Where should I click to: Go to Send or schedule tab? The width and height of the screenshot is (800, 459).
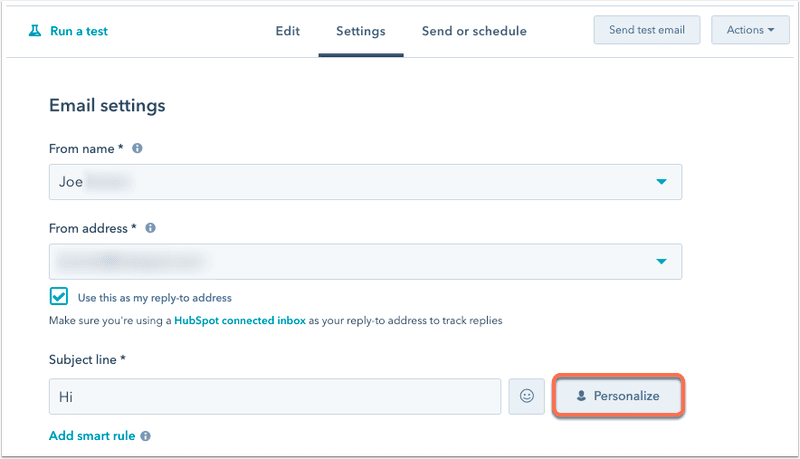474,31
